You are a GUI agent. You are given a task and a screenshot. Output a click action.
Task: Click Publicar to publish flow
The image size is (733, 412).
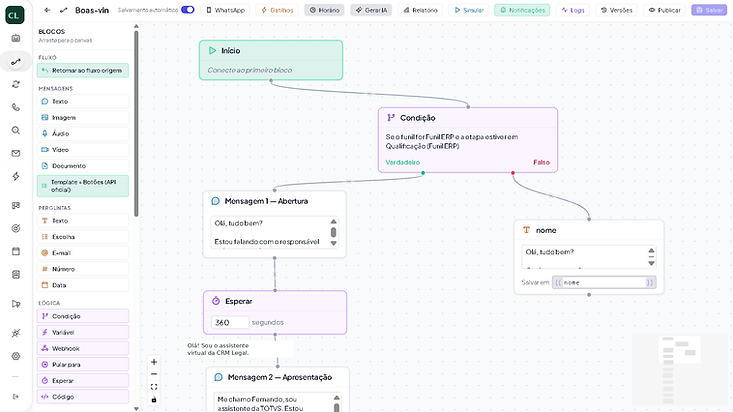[x=664, y=10]
